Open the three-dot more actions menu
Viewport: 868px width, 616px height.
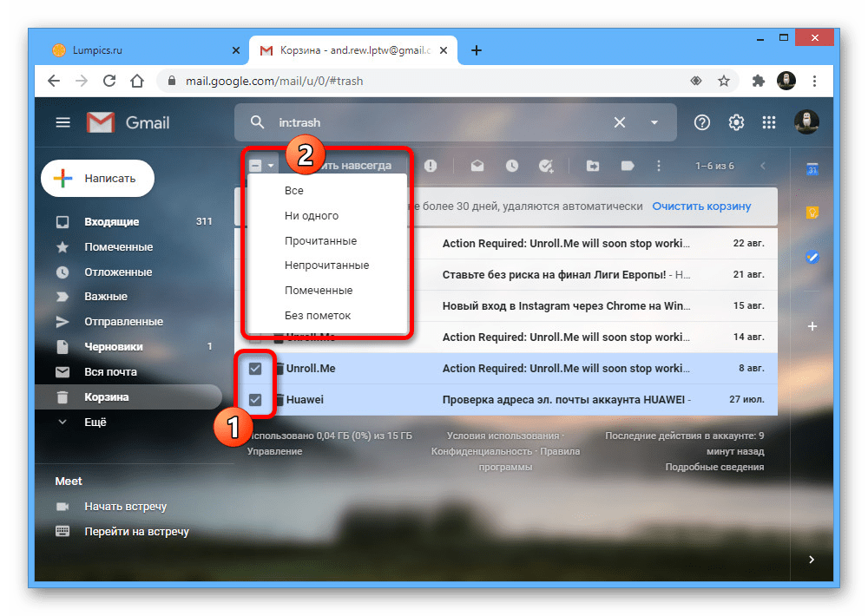(x=659, y=166)
